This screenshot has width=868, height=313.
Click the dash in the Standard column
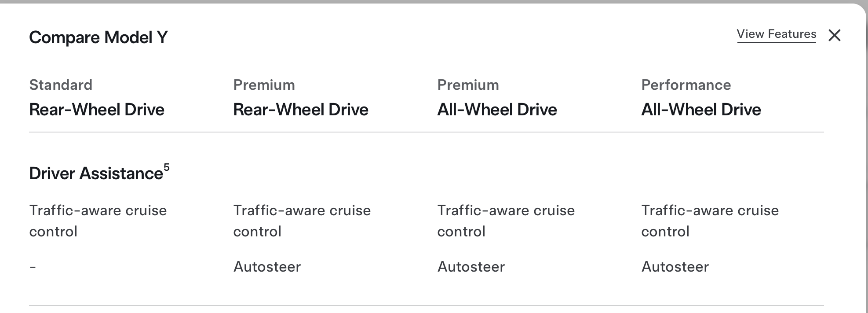coord(33,267)
